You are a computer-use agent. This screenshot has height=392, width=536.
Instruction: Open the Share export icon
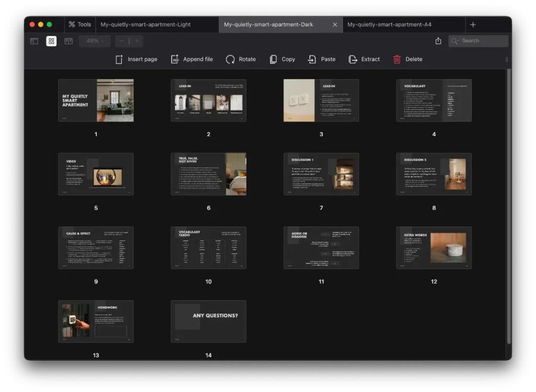pos(438,41)
